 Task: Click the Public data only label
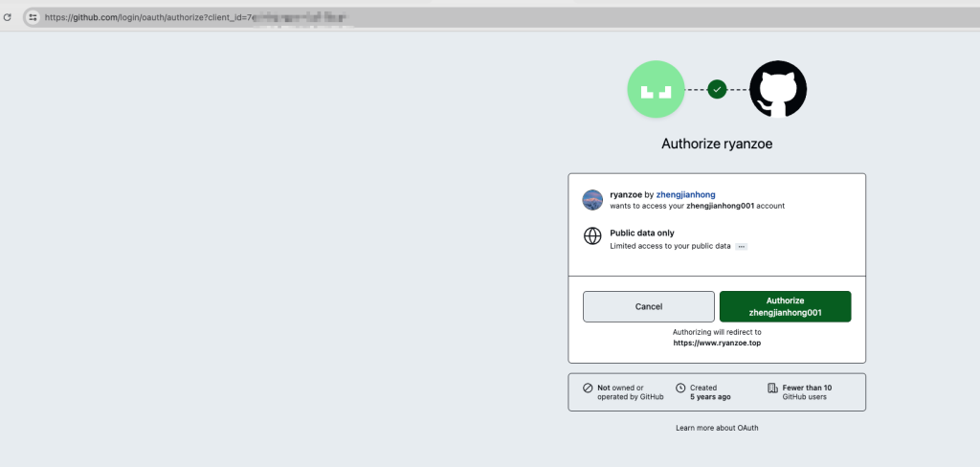pos(642,233)
